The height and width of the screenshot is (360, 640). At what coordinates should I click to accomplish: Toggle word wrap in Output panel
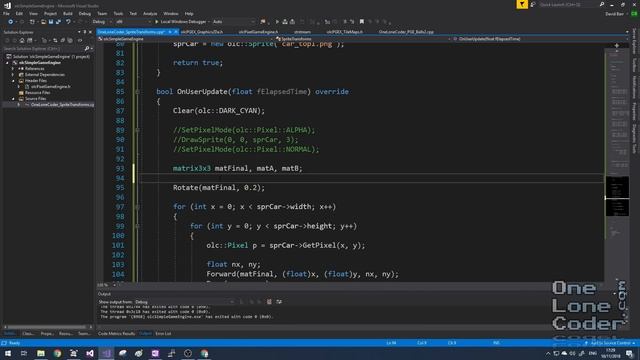point(279,302)
